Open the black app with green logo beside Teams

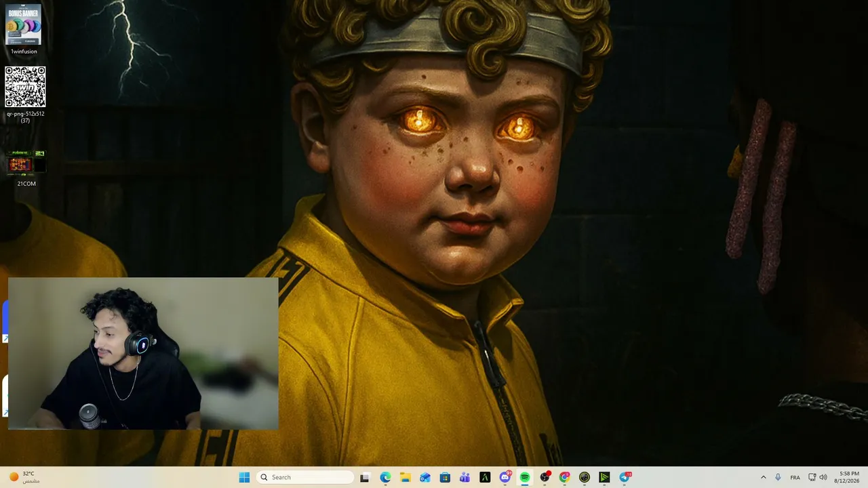(x=485, y=477)
